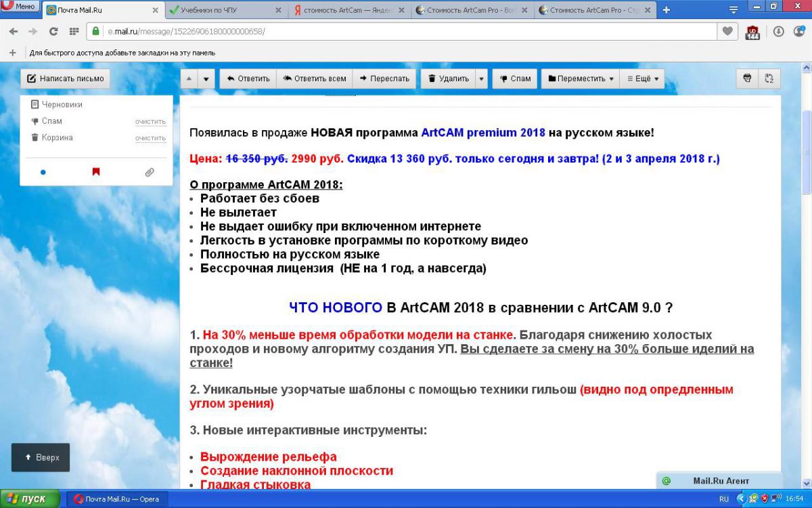
Task: Open the Корзина trash folder
Action: (51, 137)
